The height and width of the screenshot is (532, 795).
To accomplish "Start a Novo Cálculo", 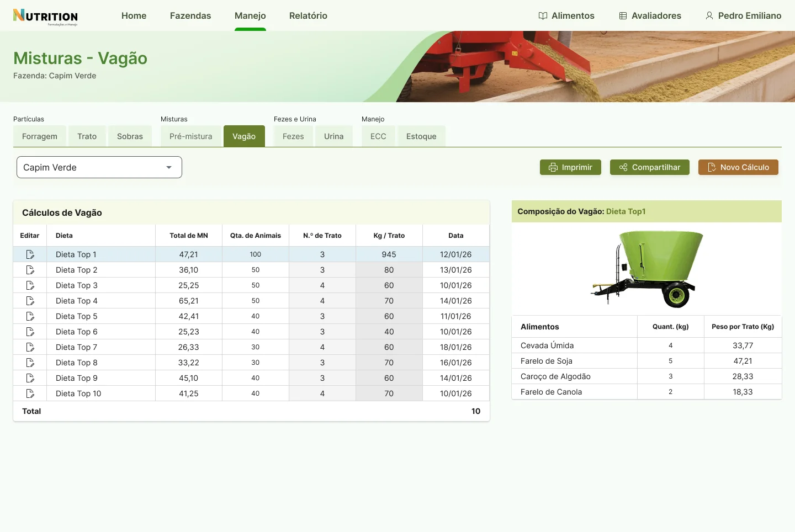I will coord(738,167).
